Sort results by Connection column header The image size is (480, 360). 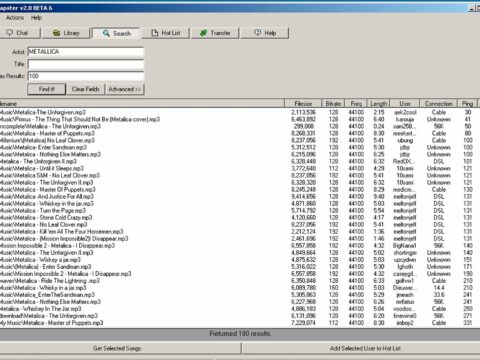[438, 104]
